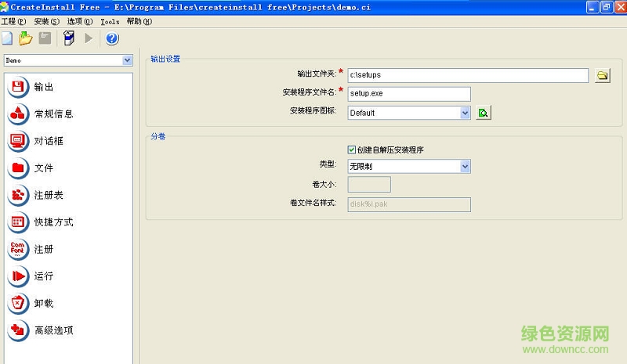
Task: Restore the CreateInstall window size
Action: [607, 7]
